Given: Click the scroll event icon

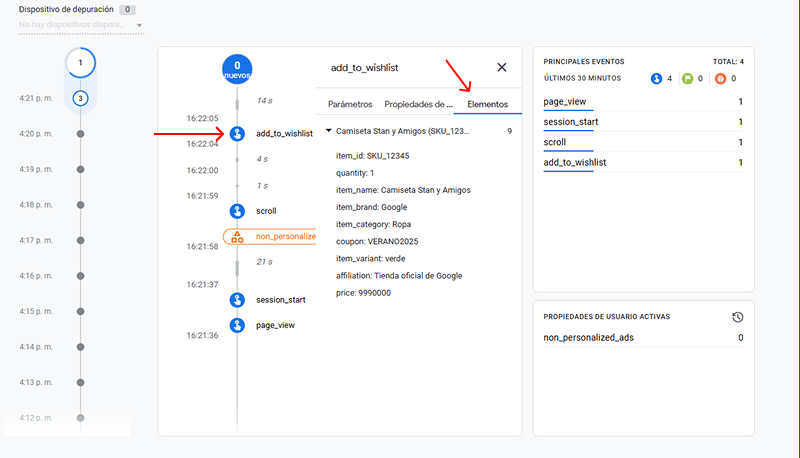Looking at the screenshot, I should pos(237,211).
